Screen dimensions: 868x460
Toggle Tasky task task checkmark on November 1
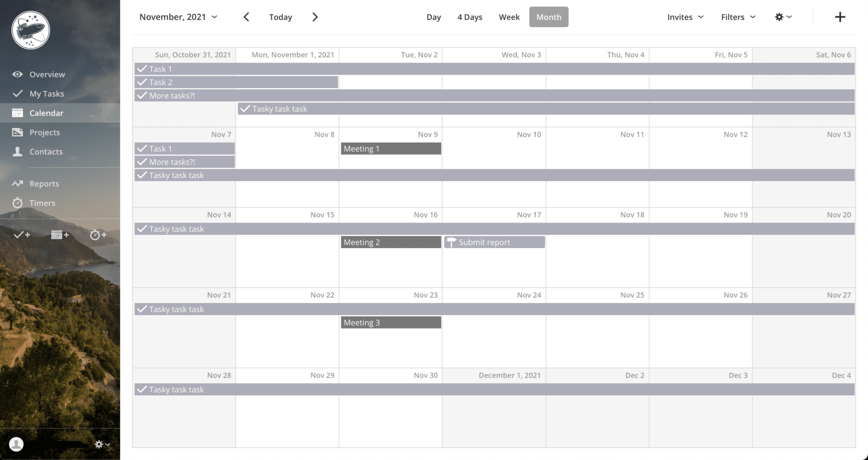[x=245, y=109]
